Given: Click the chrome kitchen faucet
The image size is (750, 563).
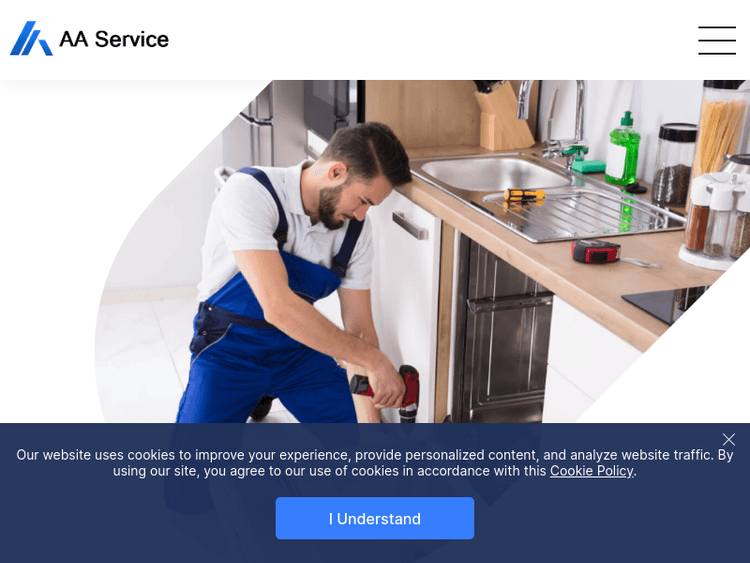Looking at the screenshot, I should click(555, 120).
